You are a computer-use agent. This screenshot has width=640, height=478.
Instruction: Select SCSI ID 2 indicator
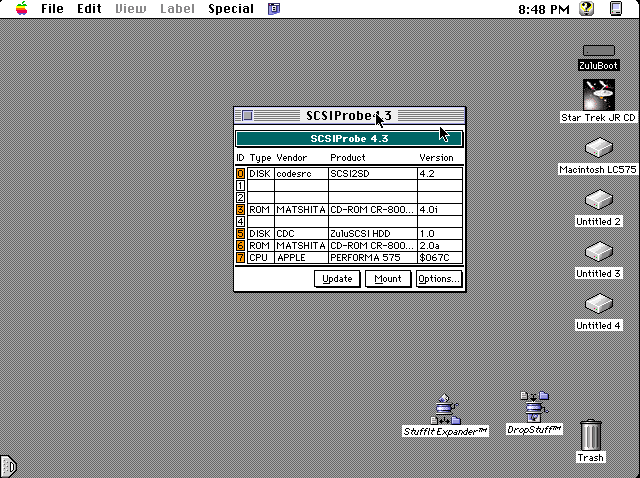pyautogui.click(x=240, y=198)
